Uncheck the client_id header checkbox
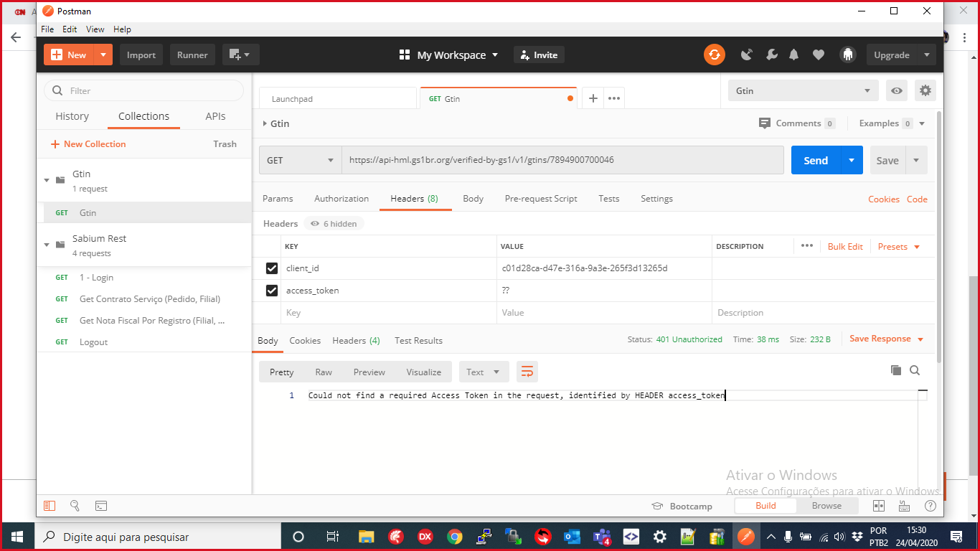980x551 pixels. (x=272, y=268)
